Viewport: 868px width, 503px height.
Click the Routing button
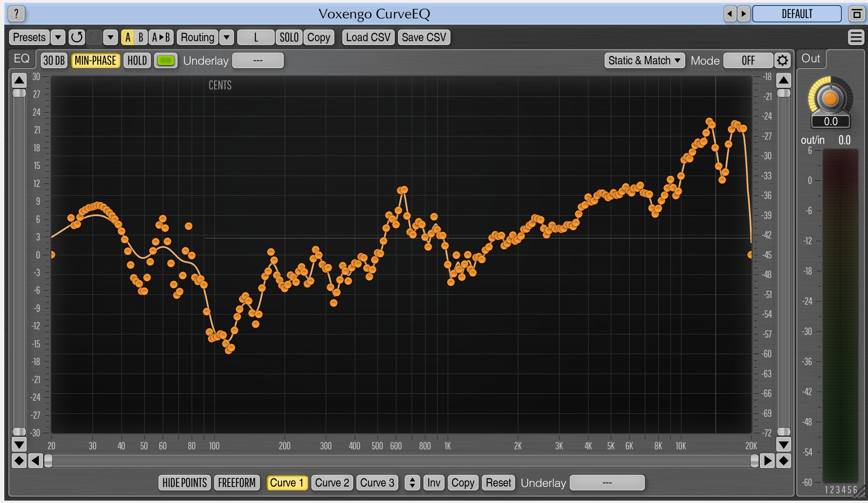coord(197,37)
